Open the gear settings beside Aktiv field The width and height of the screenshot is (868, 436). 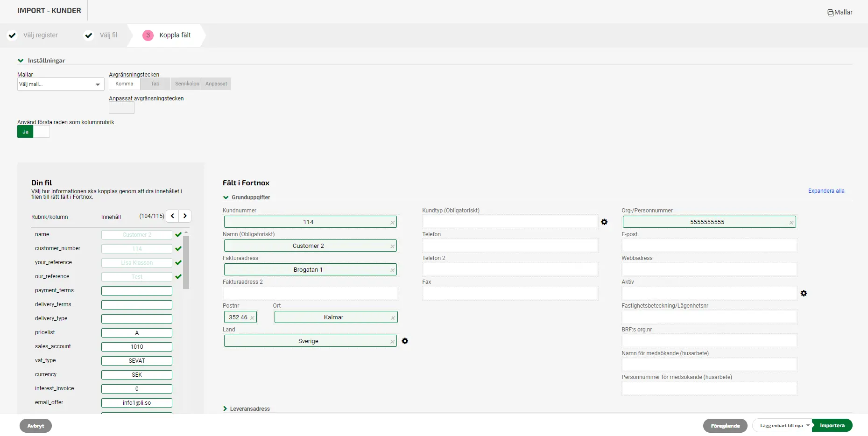[804, 294]
